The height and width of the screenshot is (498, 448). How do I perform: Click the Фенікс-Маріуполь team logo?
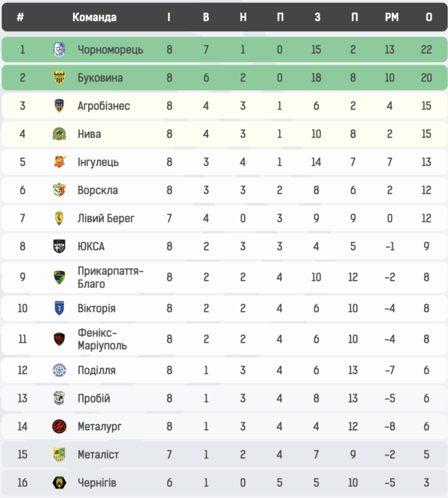point(60,339)
